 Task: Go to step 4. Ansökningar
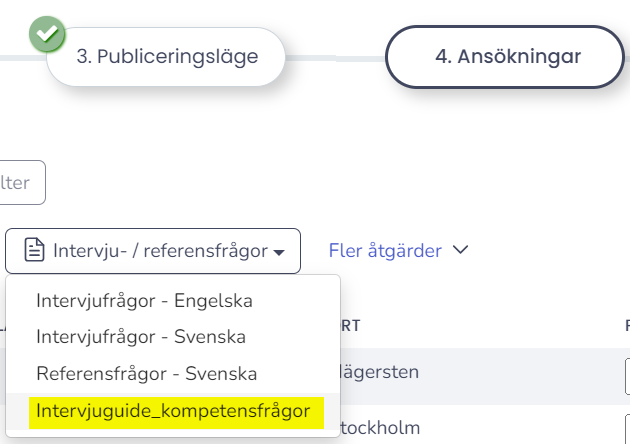[505, 57]
